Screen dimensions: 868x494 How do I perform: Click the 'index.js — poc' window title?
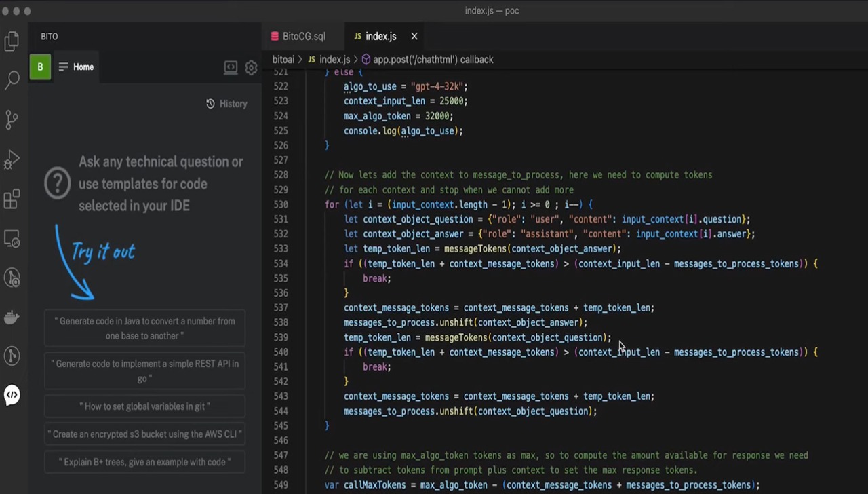point(492,10)
